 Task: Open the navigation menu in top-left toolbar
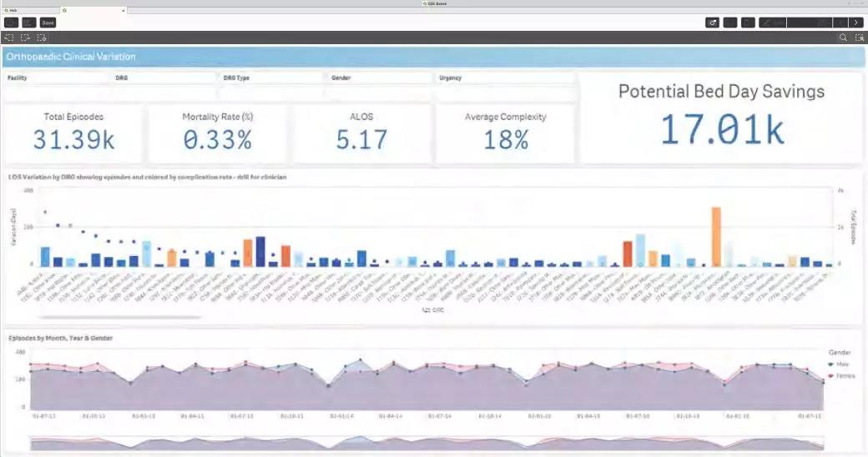pyautogui.click(x=11, y=23)
